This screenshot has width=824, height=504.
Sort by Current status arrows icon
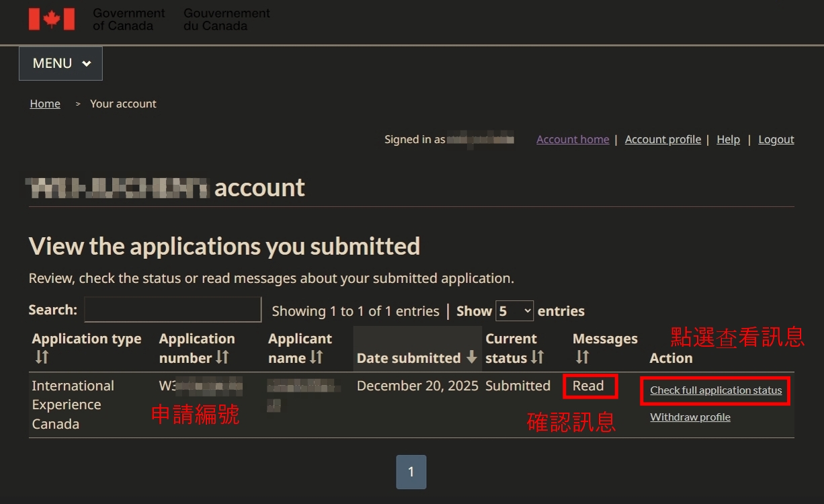pos(537,358)
